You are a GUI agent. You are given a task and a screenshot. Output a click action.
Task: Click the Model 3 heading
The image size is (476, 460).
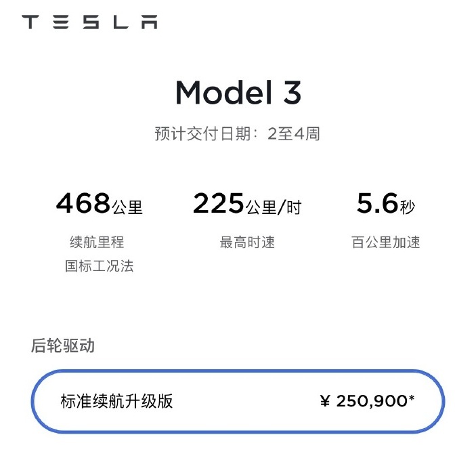(238, 93)
